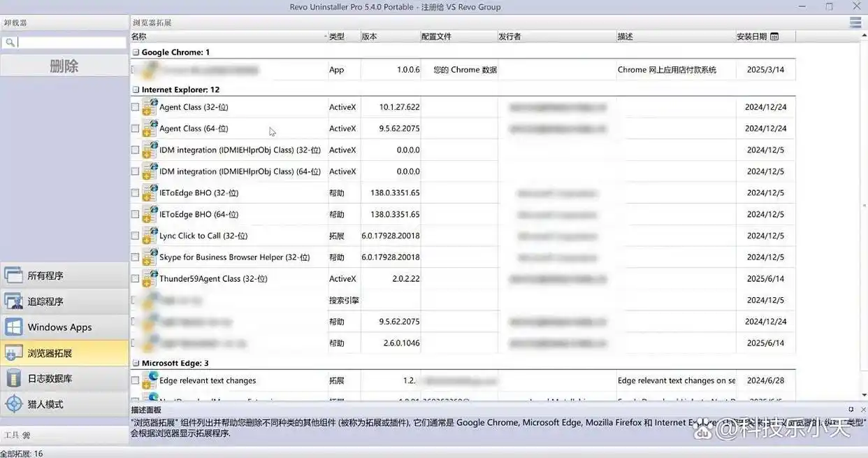The width and height of the screenshot is (868, 458).
Task: Tick IDM integration (32-位) checkbox
Action: coord(135,150)
